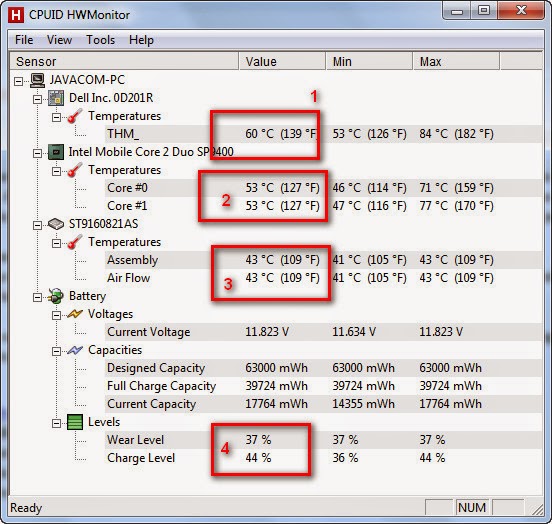Collapse the Intel Mobile Core 2 Duo node

tap(37, 154)
